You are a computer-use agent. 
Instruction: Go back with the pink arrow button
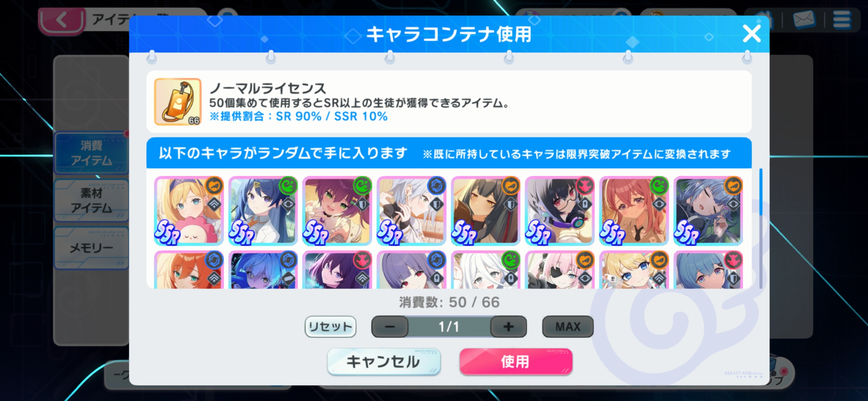pos(62,20)
